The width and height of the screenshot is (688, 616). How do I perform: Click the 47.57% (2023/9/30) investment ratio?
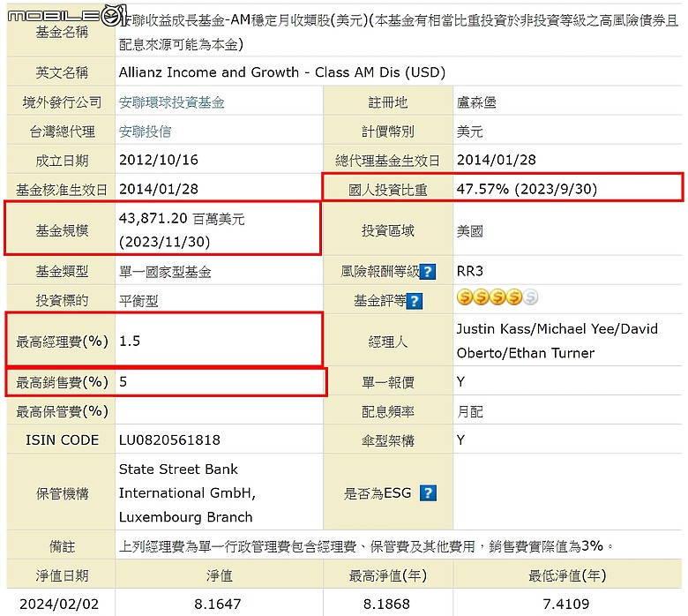[527, 189]
